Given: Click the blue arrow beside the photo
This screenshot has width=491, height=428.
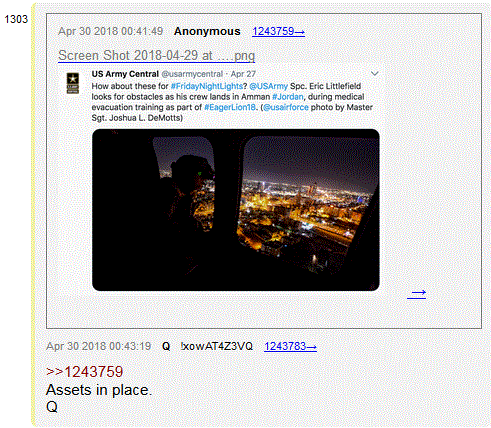Looking at the screenshot, I should (x=416, y=293).
